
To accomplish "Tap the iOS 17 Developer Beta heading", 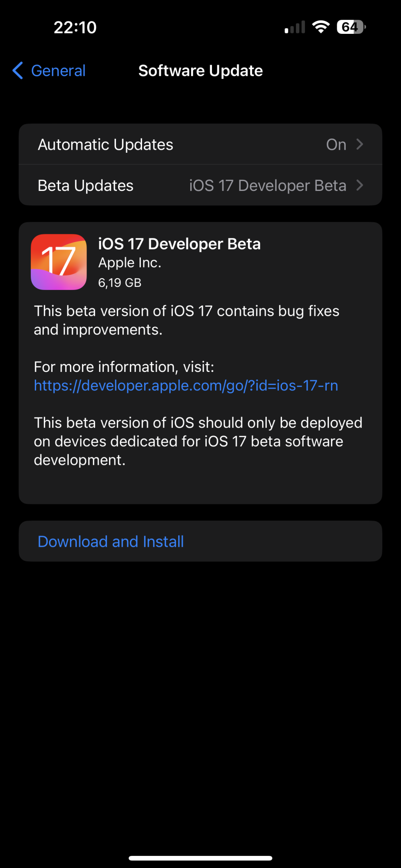I will [x=179, y=244].
